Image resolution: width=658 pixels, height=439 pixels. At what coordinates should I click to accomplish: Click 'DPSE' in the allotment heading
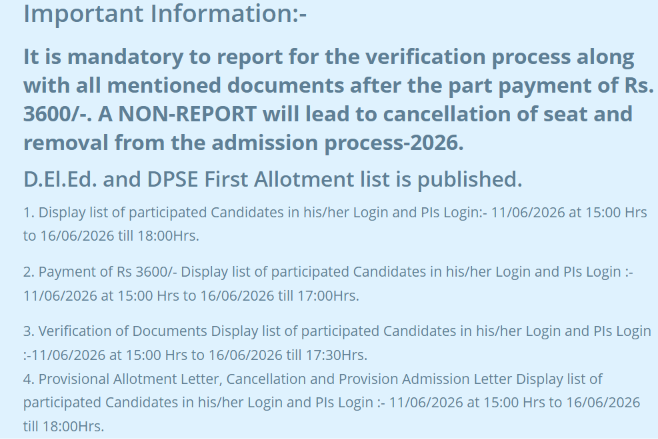click(x=172, y=180)
